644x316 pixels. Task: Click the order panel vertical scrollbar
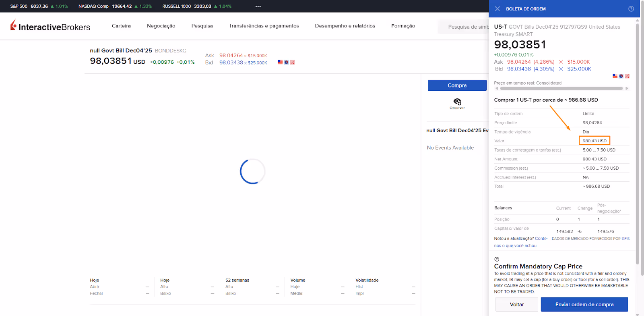pos(638,143)
